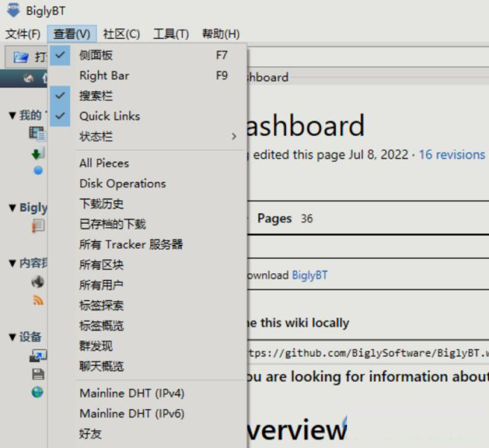Collapse the 我的 sidebar section
Screen dimensions: 489x448
(x=13, y=116)
